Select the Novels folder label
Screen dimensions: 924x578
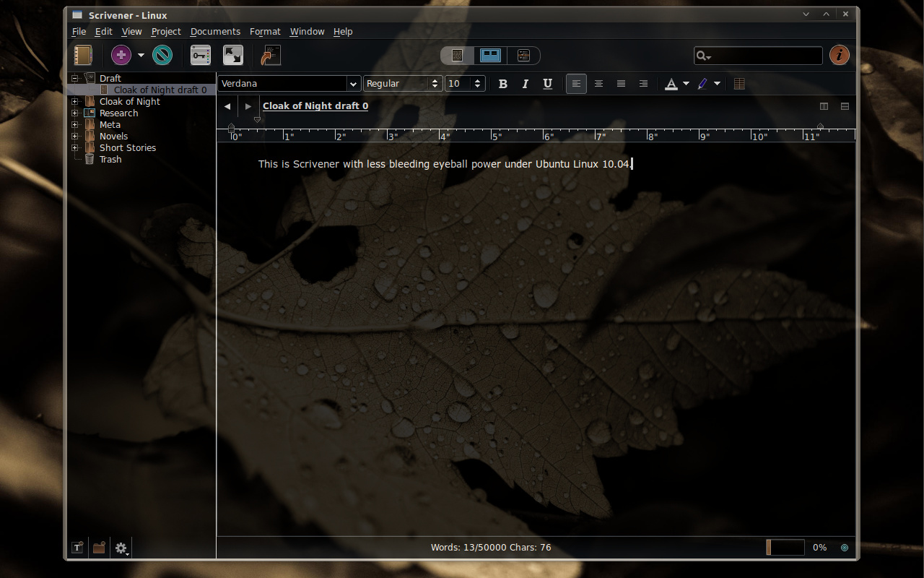click(113, 136)
